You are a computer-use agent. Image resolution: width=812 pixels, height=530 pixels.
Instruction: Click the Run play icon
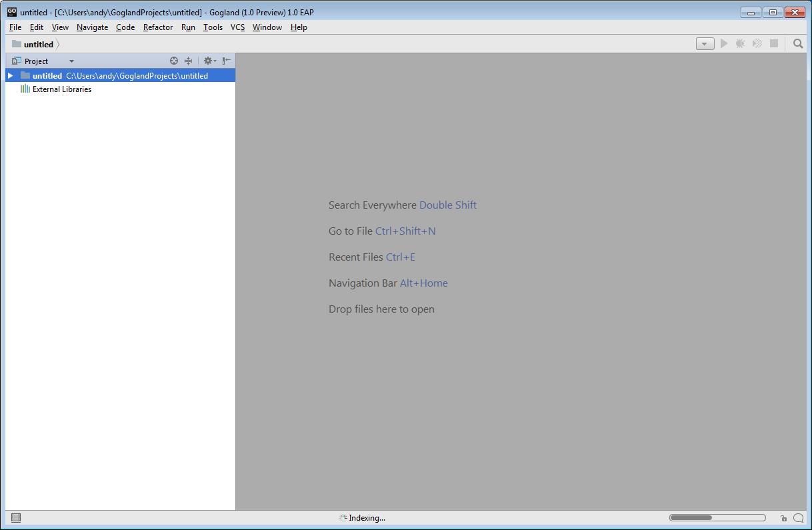coord(724,44)
